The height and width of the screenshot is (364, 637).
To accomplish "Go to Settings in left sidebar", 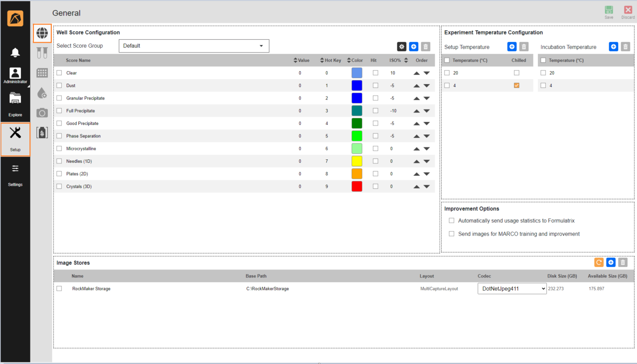I will [x=15, y=173].
